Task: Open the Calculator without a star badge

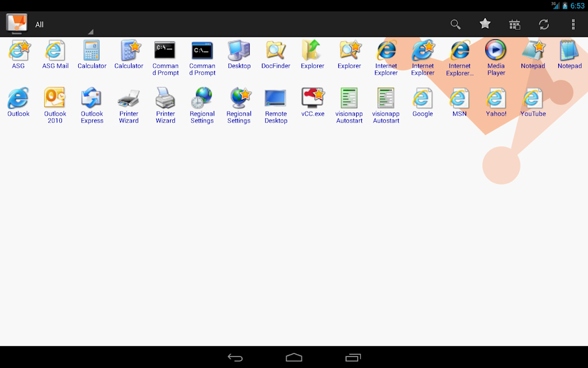Action: pyautogui.click(x=92, y=55)
